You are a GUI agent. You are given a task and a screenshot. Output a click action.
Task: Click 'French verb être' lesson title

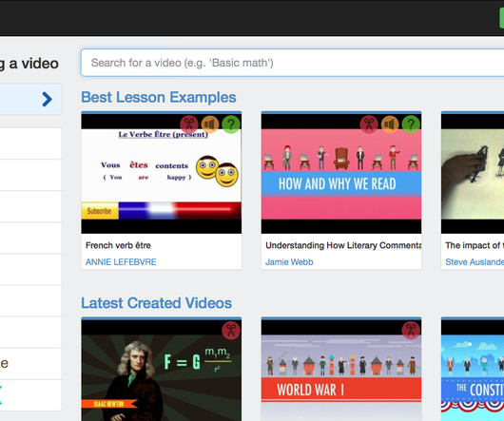pos(118,245)
